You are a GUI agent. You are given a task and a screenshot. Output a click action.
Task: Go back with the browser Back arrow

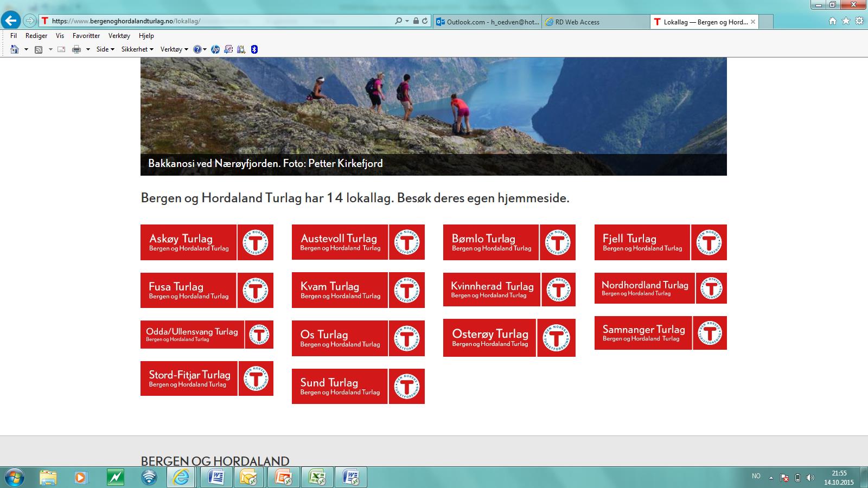click(11, 21)
